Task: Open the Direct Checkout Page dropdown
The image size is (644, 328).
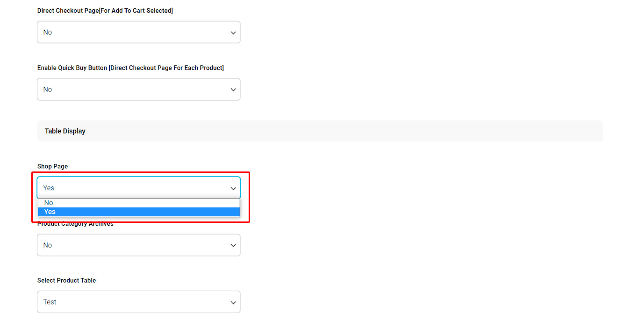Action: (x=138, y=32)
